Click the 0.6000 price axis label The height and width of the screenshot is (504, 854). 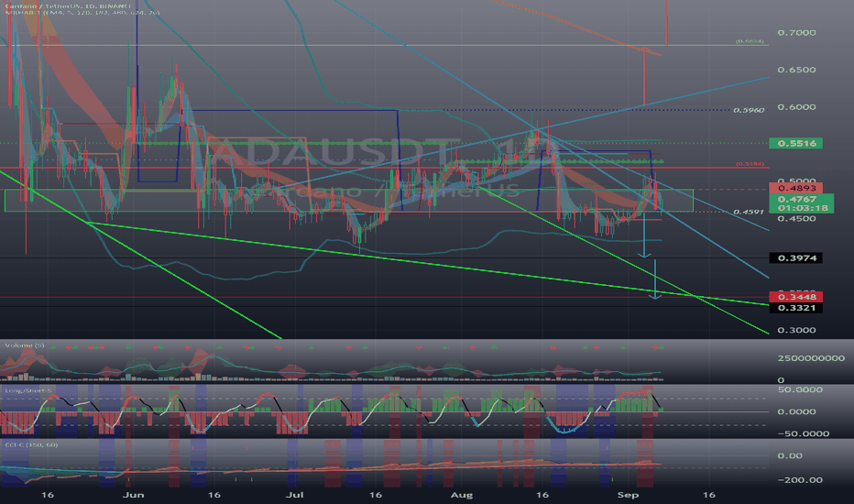(x=796, y=107)
